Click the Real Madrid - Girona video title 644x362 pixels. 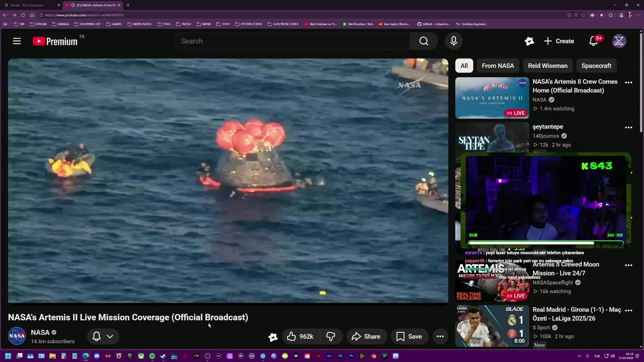(577, 314)
